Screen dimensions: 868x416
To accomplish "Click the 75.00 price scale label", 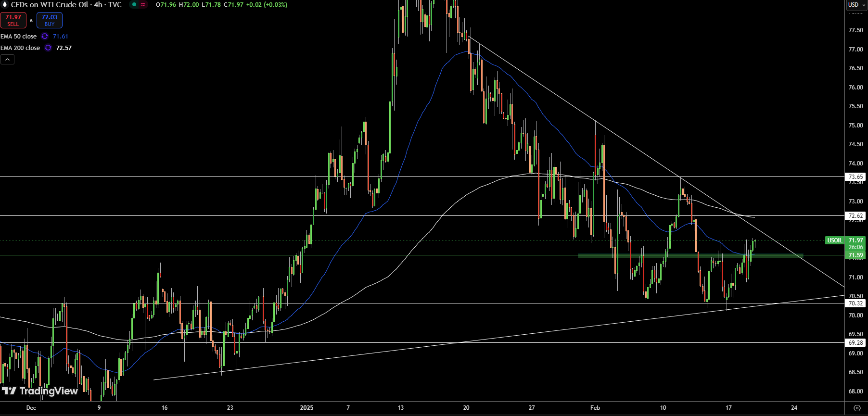I will [855, 126].
